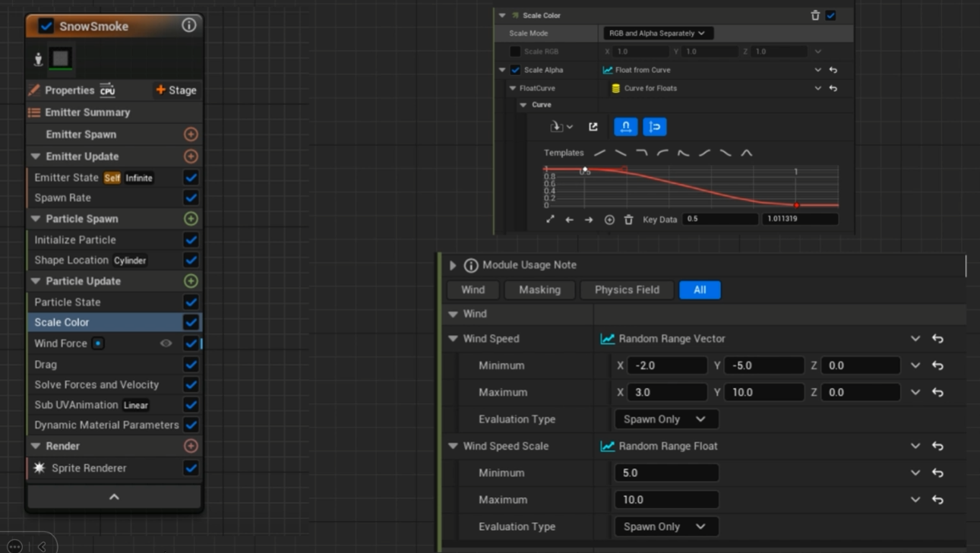Add a module to Emitter Update
The width and height of the screenshot is (980, 553).
191,156
